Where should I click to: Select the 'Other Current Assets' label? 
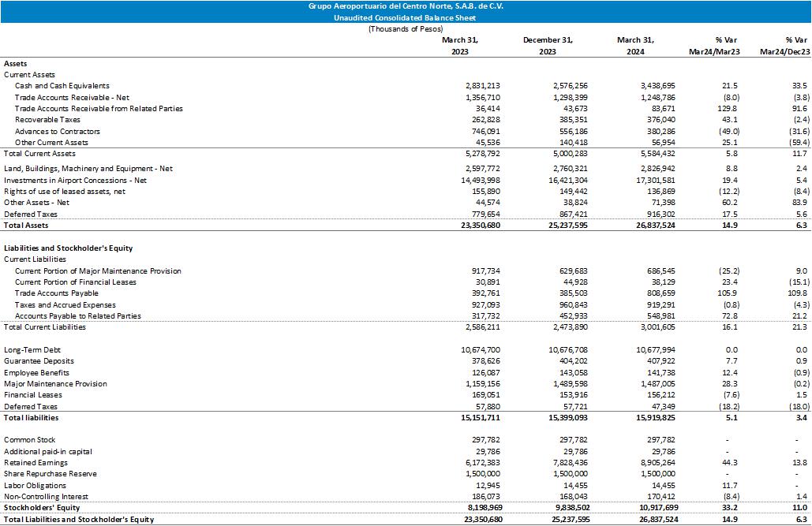tap(52, 143)
